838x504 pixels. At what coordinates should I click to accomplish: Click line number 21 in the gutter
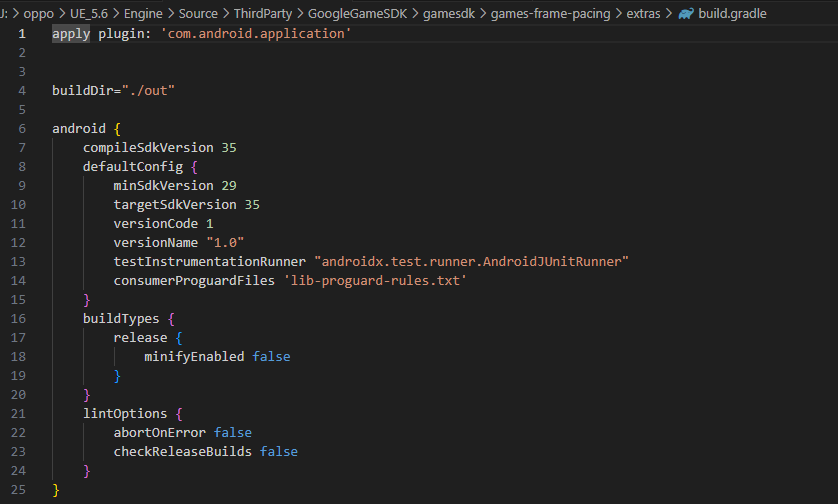(21, 414)
